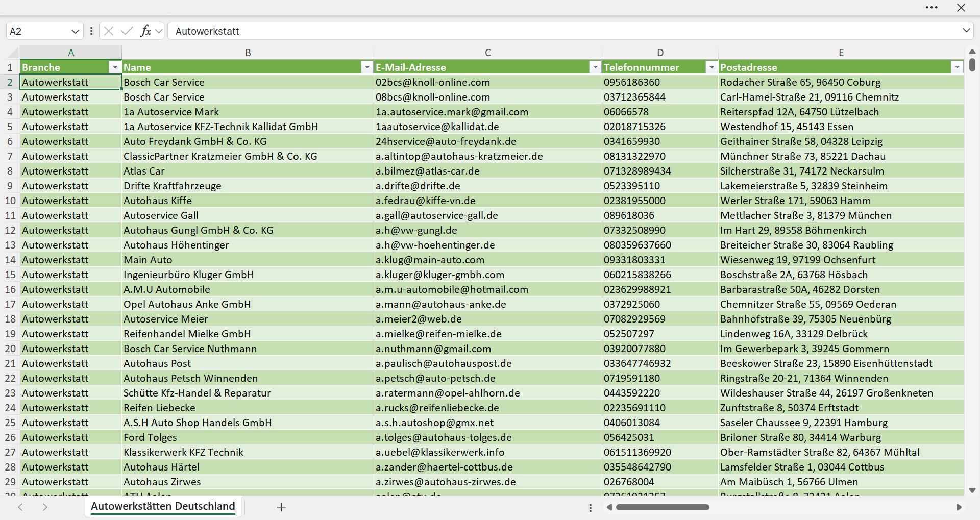This screenshot has height=520, width=980.
Task: Select the Auto Freydank GmbH & Co. KG cell
Action: tap(248, 141)
